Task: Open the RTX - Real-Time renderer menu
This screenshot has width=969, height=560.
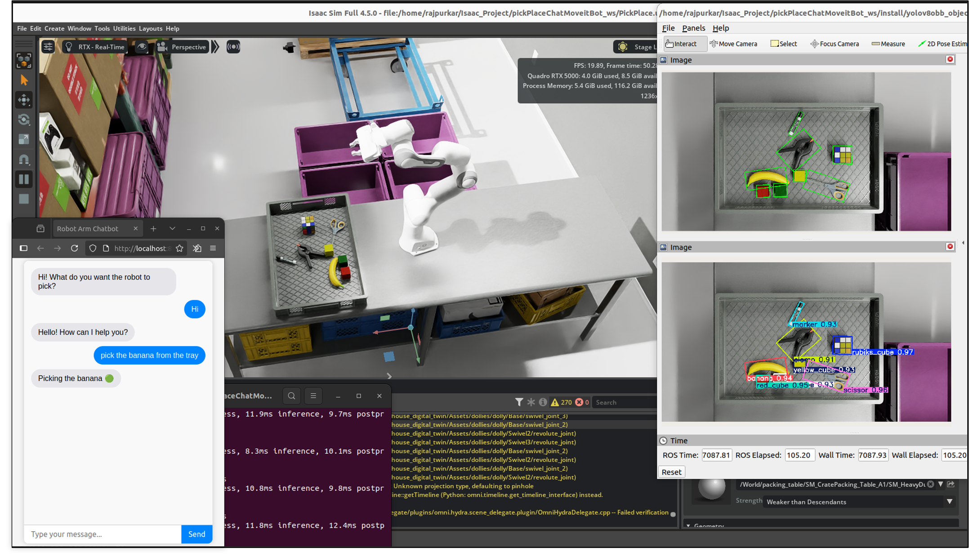Action: pyautogui.click(x=95, y=47)
